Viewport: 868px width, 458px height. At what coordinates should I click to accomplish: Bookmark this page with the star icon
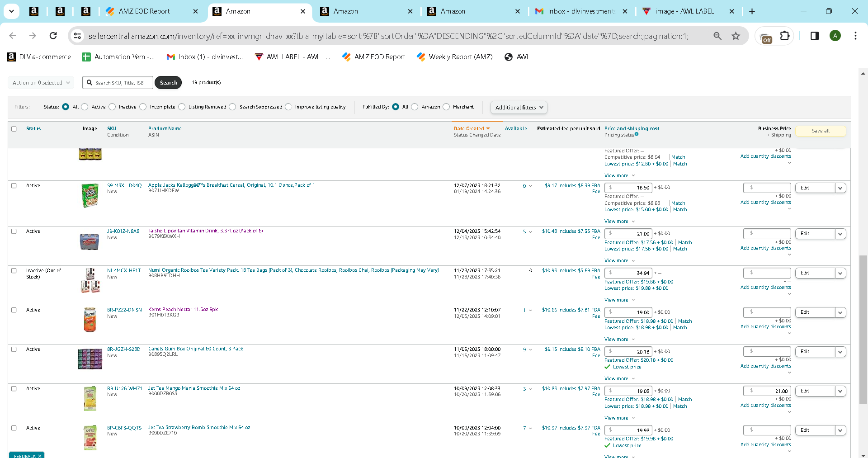pyautogui.click(x=736, y=36)
